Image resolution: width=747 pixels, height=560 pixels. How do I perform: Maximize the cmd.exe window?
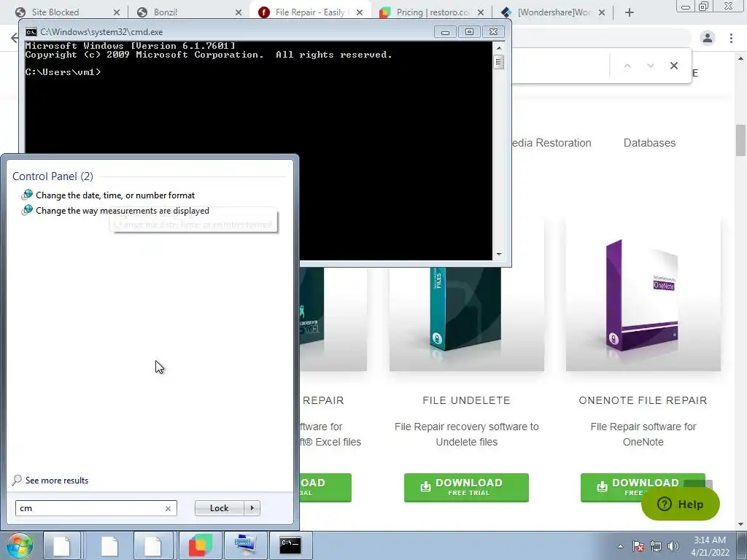[469, 32]
